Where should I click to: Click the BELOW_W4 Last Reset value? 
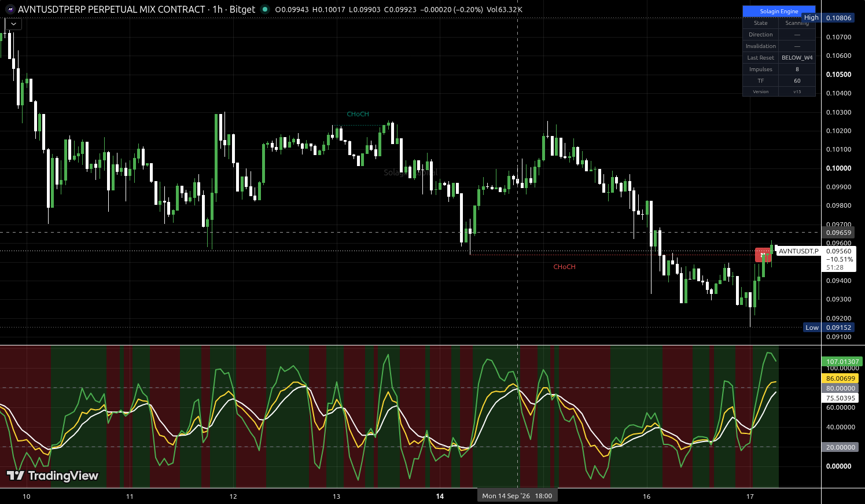tap(797, 57)
